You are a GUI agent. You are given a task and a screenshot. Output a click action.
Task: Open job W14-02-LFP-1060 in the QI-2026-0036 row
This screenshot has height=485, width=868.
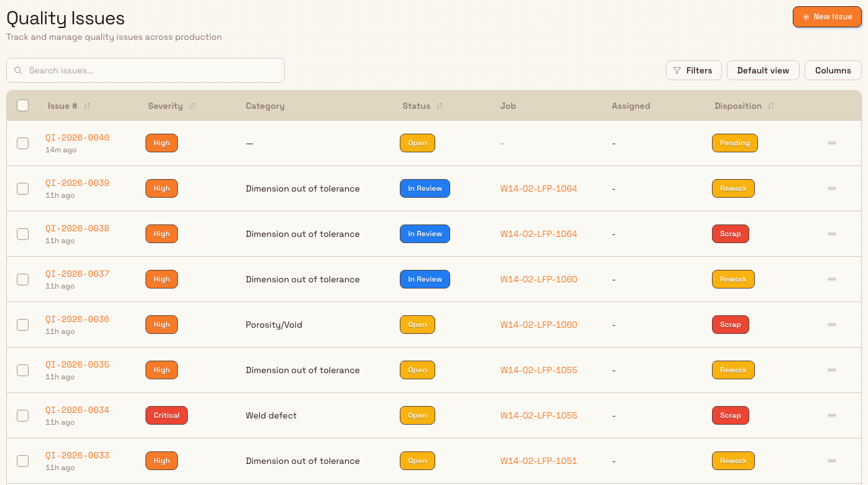[538, 325]
